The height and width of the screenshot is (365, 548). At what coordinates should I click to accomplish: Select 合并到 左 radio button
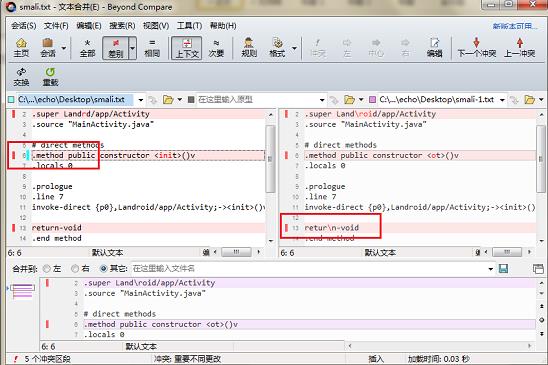coord(47,269)
